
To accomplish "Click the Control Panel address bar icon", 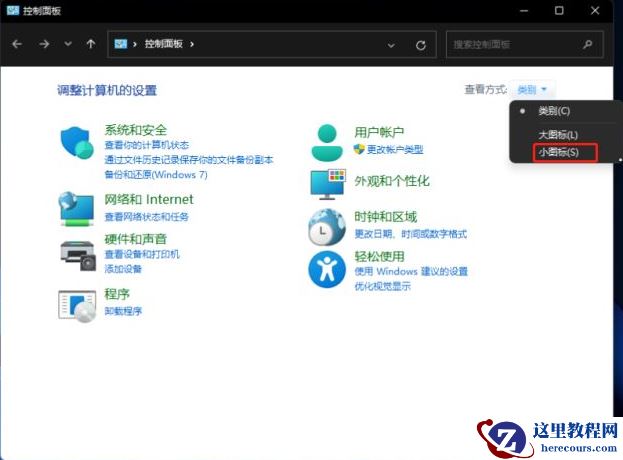I will point(121,44).
